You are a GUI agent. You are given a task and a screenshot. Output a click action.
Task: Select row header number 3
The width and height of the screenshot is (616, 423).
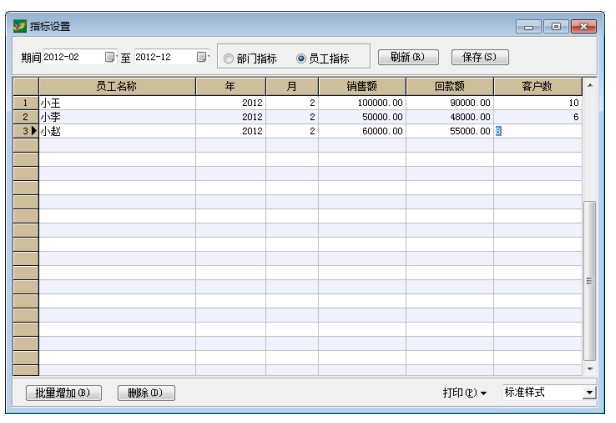pos(26,131)
